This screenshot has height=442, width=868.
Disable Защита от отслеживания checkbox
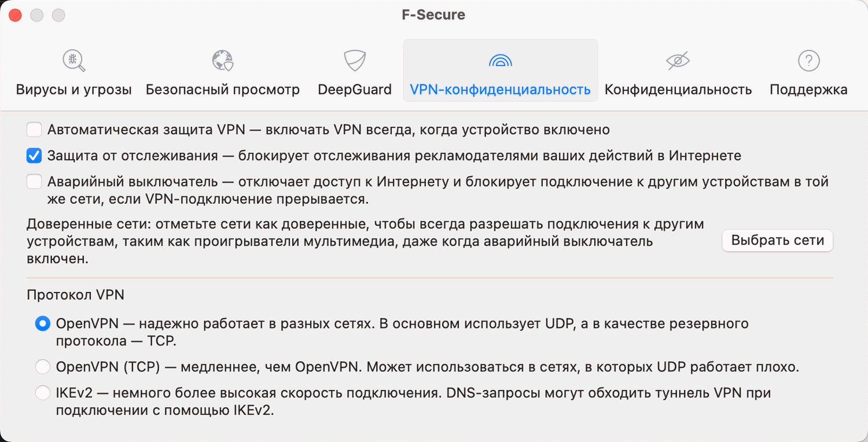point(34,156)
